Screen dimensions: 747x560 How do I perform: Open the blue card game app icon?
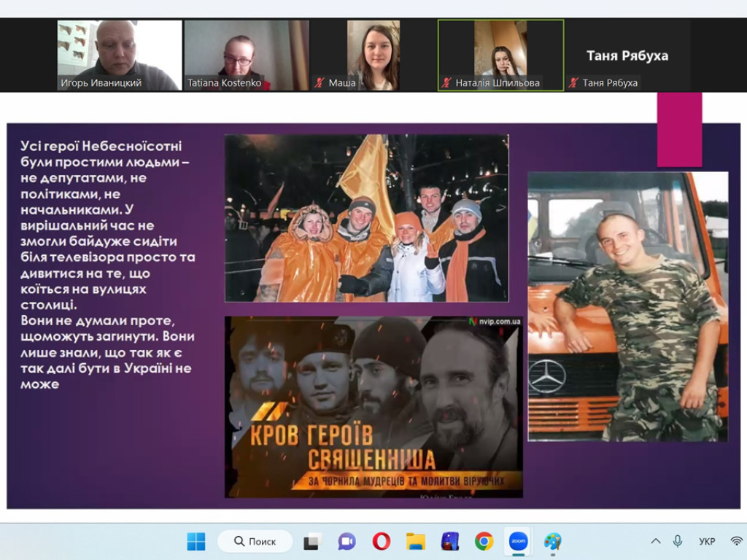[x=449, y=542]
